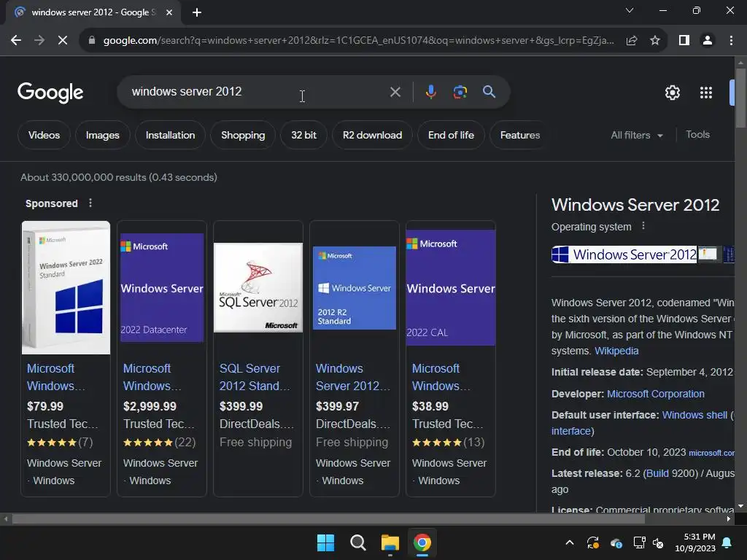Click the vertical page scrollbar
747x560 pixels.
click(740, 98)
